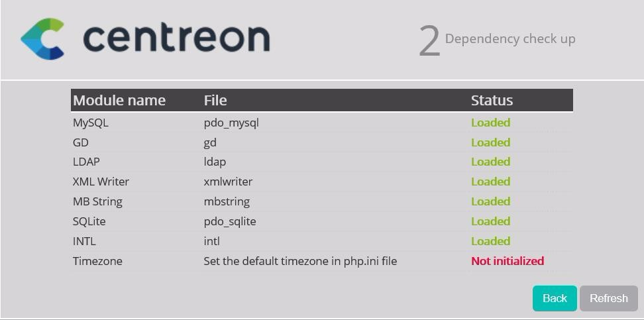Click the default timezone php.ini message
This screenshot has height=320, width=644.
point(300,261)
